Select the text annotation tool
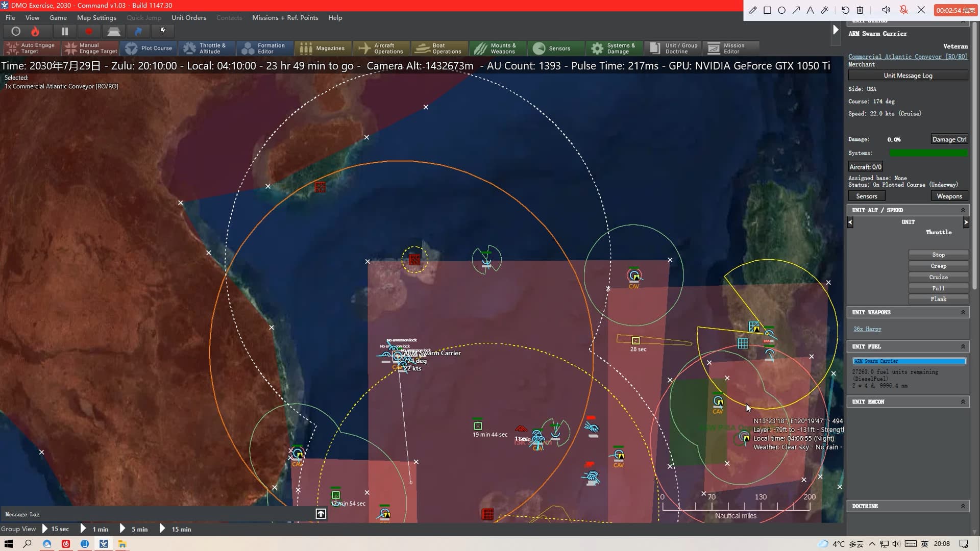This screenshot has height=551, width=980. (x=810, y=10)
